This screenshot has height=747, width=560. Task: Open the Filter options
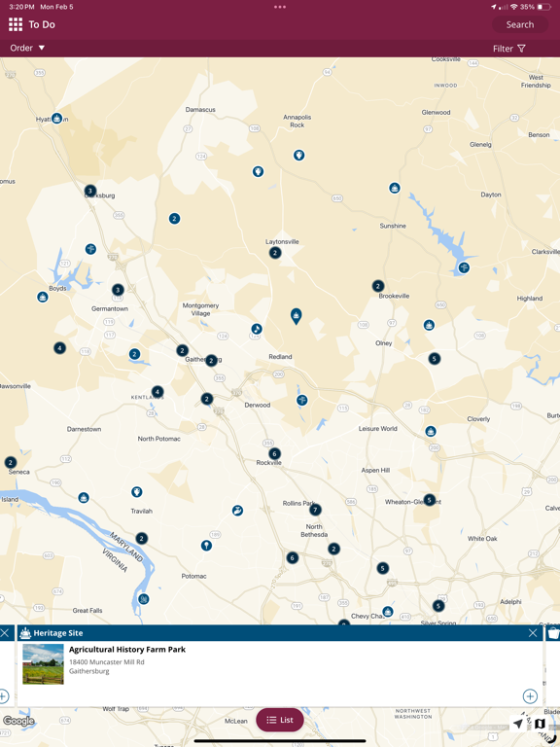[509, 49]
